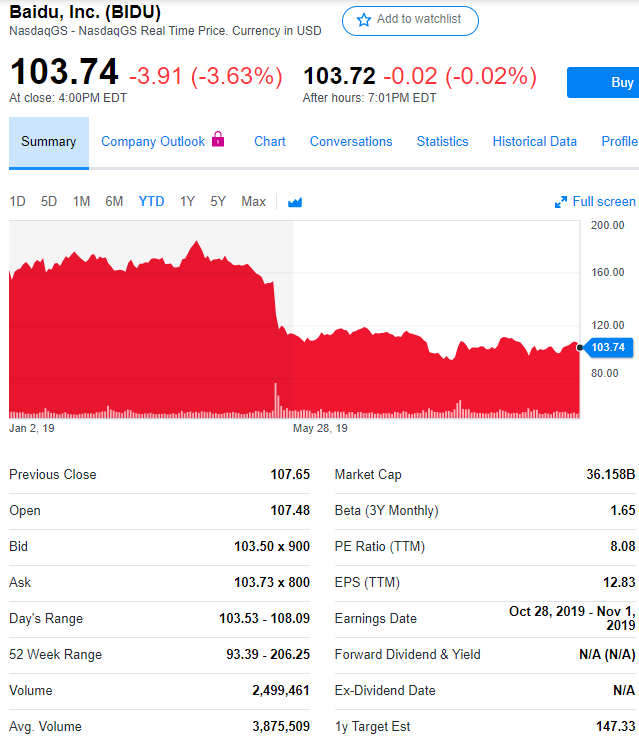Image resolution: width=639 pixels, height=738 pixels.
Task: Select the 1M time range
Action: tap(82, 202)
